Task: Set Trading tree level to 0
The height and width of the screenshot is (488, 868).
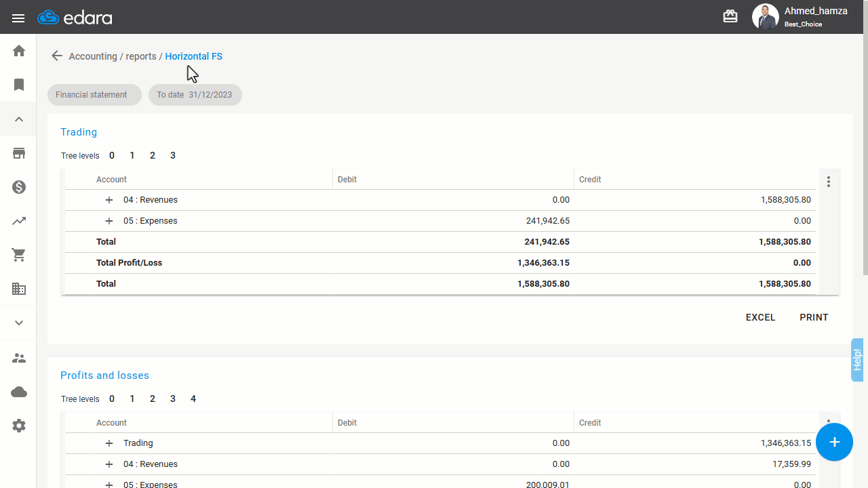Action: (x=112, y=156)
